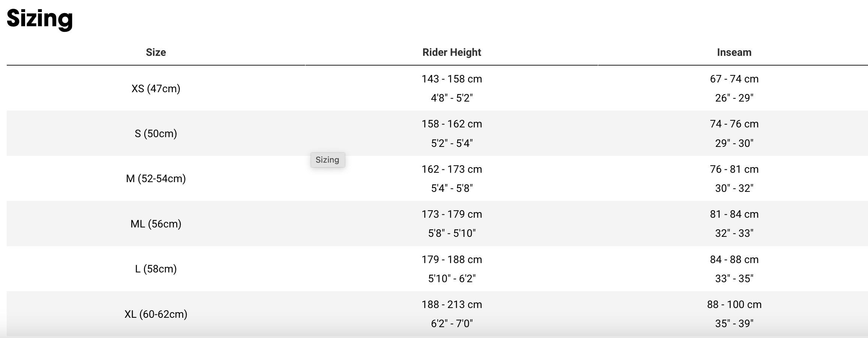Screen dimensions: 868x338
Task: Click the 88 - 100 cm inseam value
Action: (734, 304)
